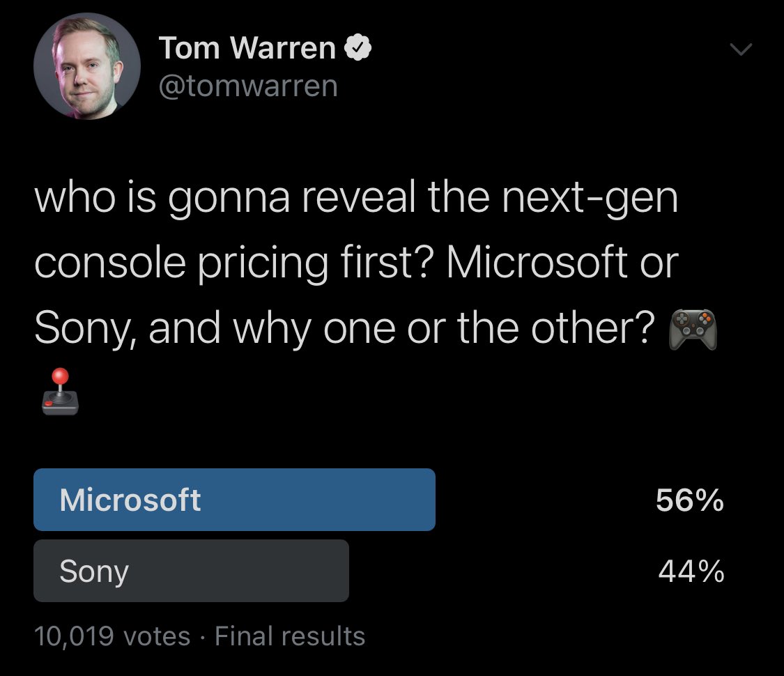This screenshot has height=676, width=784.
Task: Click the Microsoft label inside the poll
Action: (130, 500)
